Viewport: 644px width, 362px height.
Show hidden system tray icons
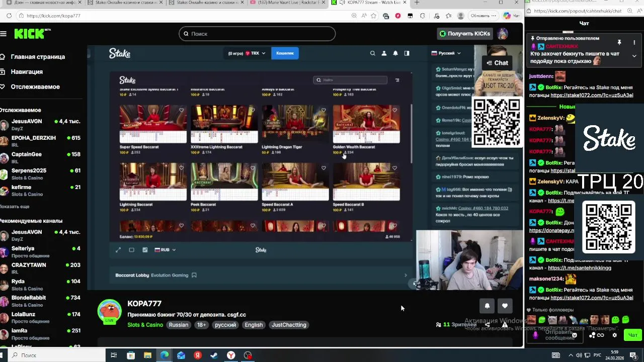click(x=571, y=355)
